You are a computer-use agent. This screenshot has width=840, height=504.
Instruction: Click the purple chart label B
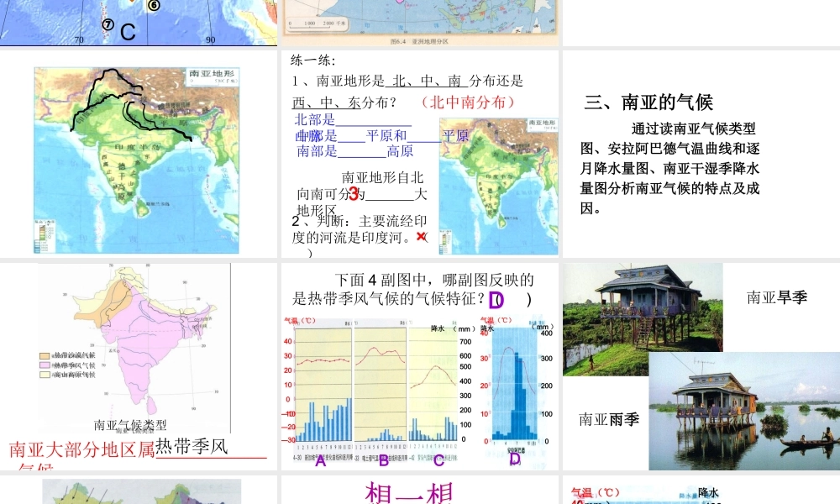[x=384, y=460]
